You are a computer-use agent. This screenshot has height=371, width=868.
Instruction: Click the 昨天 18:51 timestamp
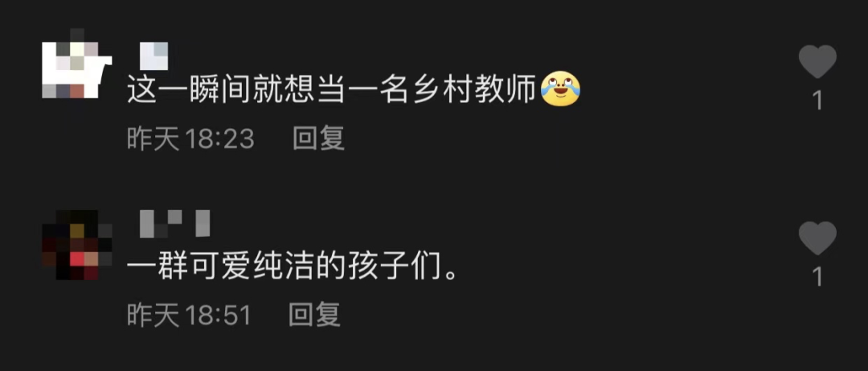189,315
